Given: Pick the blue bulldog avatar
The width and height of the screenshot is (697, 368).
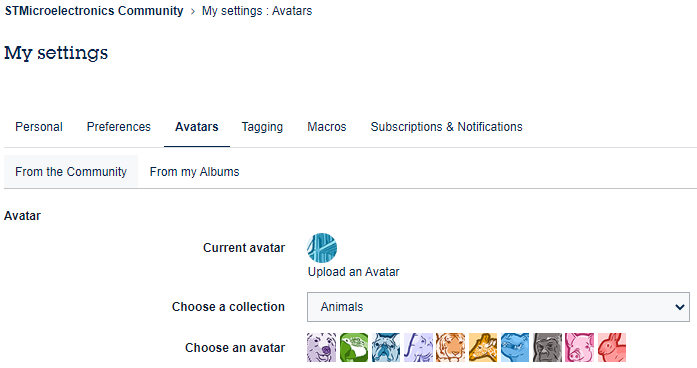Looking at the screenshot, I should click(386, 348).
